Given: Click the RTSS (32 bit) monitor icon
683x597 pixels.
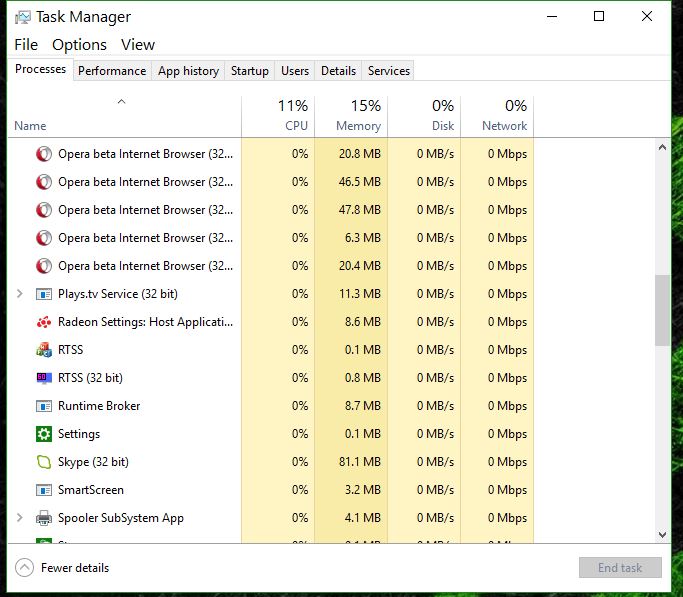Looking at the screenshot, I should 44,378.
